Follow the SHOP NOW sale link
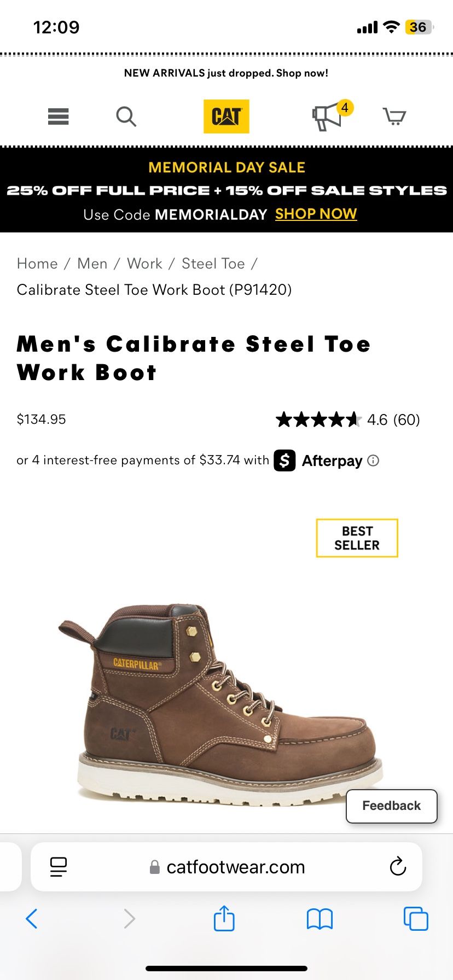This screenshot has height=980, width=453. (x=316, y=214)
